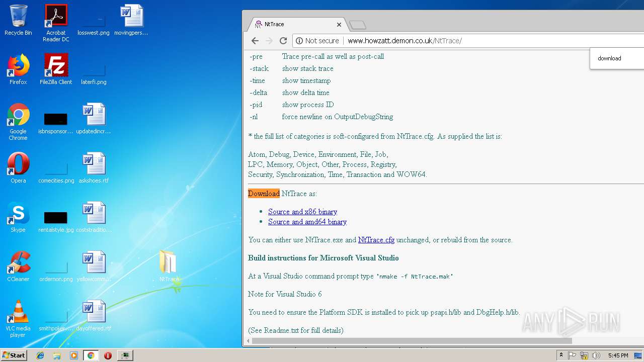The width and height of the screenshot is (644, 362).
Task: Launch Opera from desktop shortcut
Action: (18, 168)
